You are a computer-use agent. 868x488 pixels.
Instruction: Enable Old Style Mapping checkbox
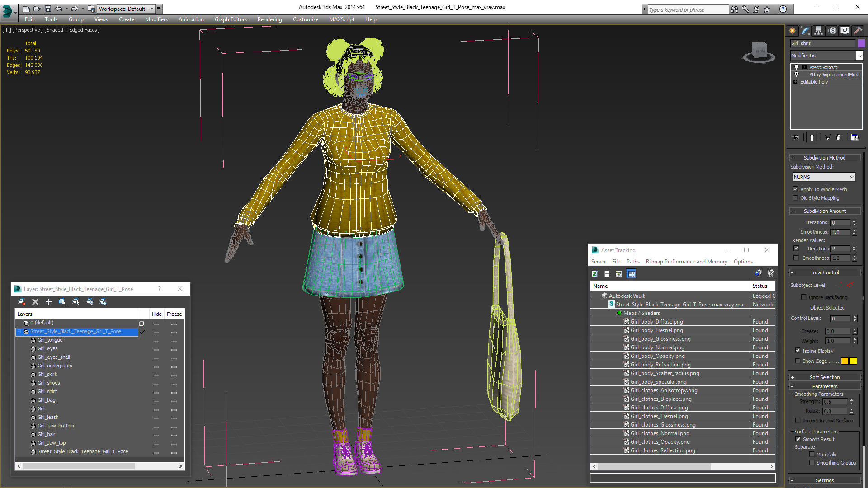[795, 198]
